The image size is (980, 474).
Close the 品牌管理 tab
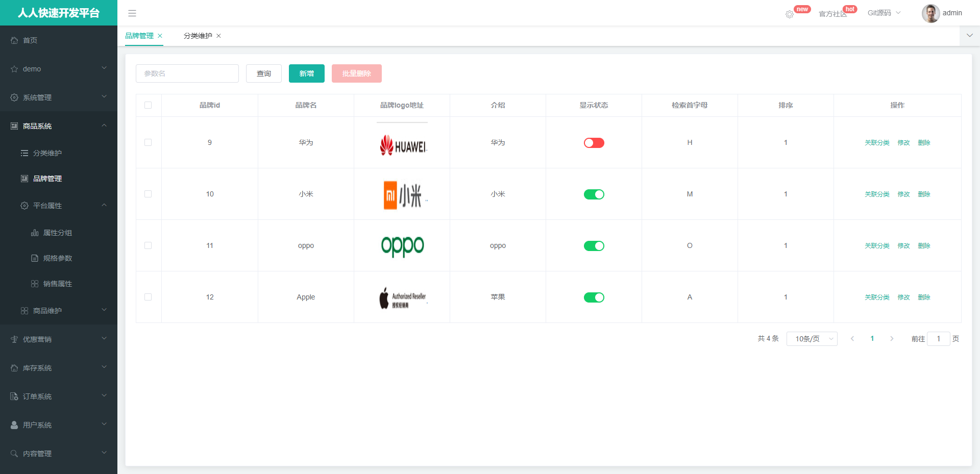tap(160, 36)
